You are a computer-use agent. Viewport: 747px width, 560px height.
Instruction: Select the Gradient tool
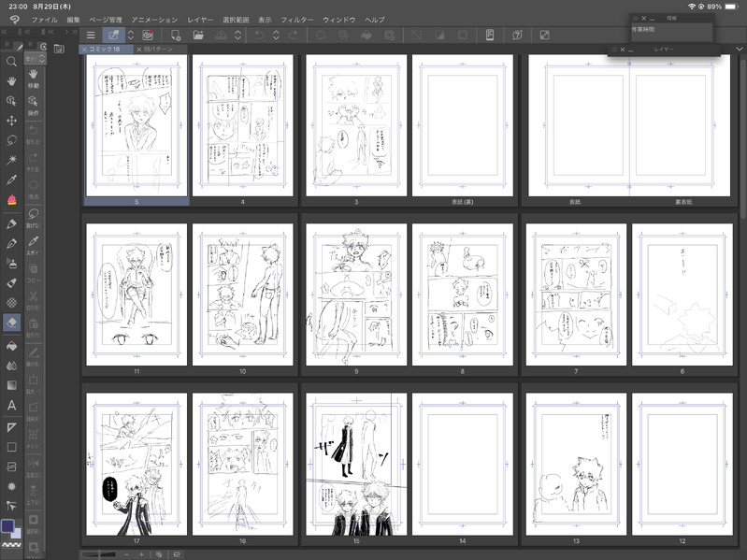[x=11, y=385]
